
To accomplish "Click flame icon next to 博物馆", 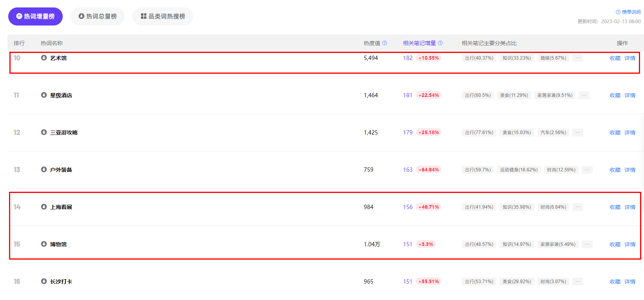I will coord(44,244).
